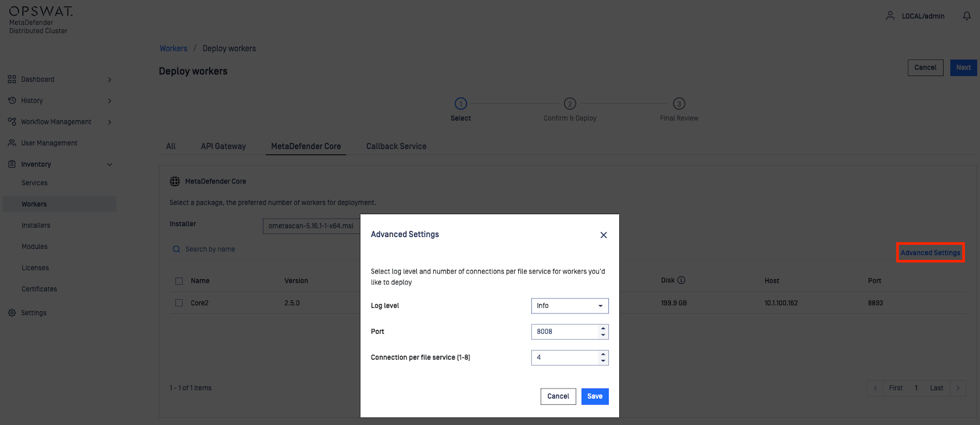Tick the Core2 row checkbox

tap(179, 303)
